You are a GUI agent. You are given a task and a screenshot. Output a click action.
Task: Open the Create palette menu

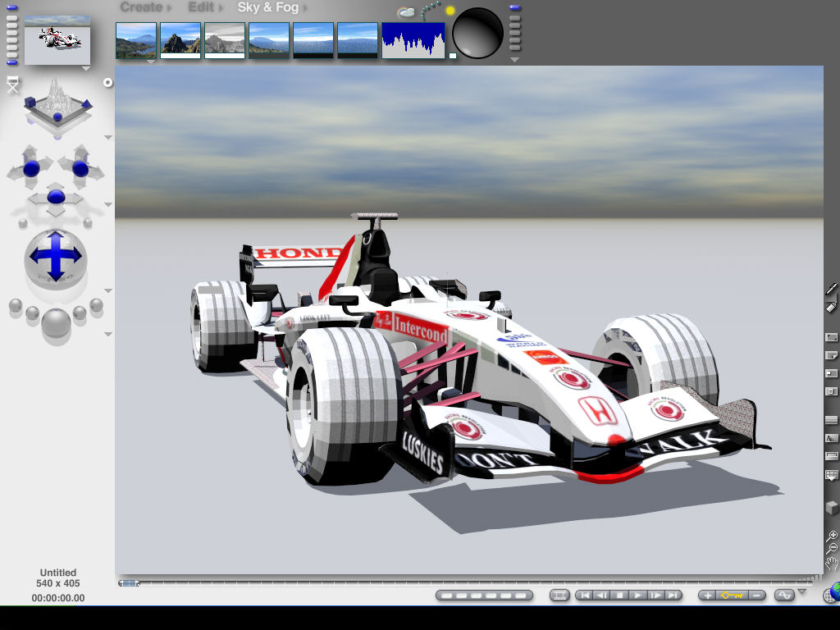pos(145,7)
